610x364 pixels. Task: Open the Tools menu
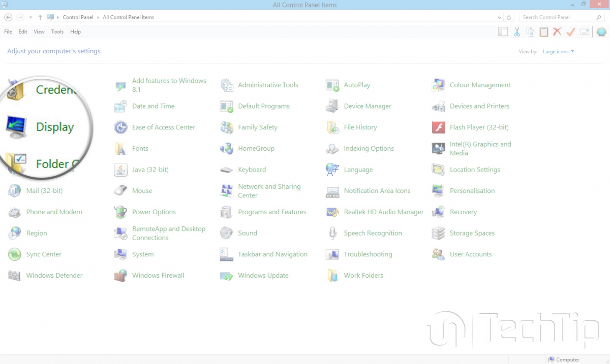(57, 31)
